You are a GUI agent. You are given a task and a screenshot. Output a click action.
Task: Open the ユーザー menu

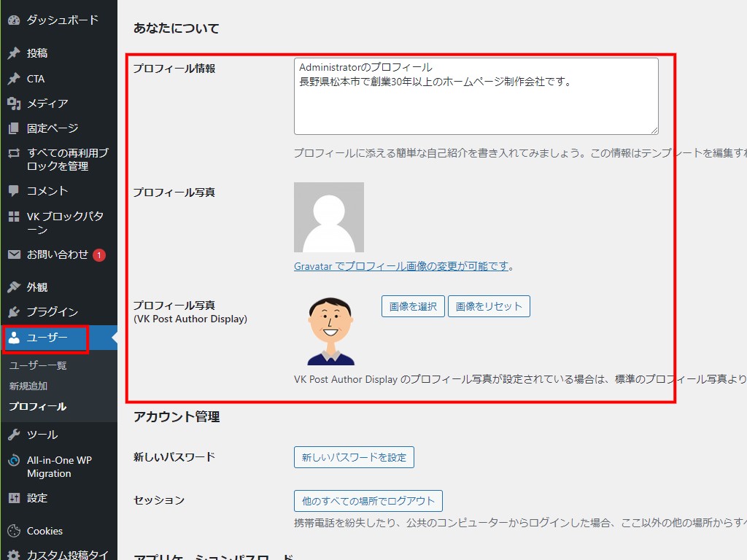[x=47, y=338]
